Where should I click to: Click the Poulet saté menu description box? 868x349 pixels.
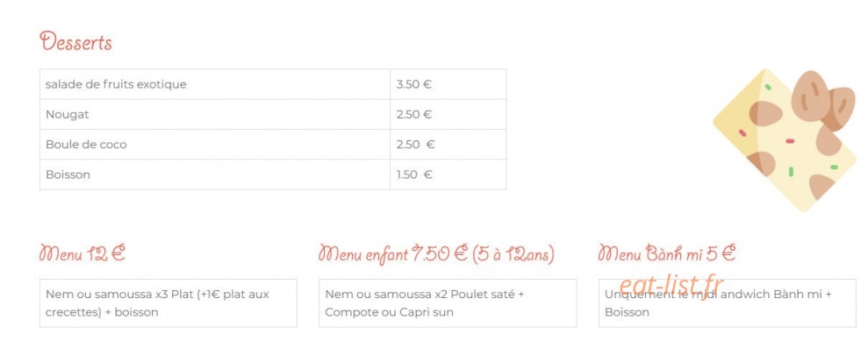tap(448, 303)
